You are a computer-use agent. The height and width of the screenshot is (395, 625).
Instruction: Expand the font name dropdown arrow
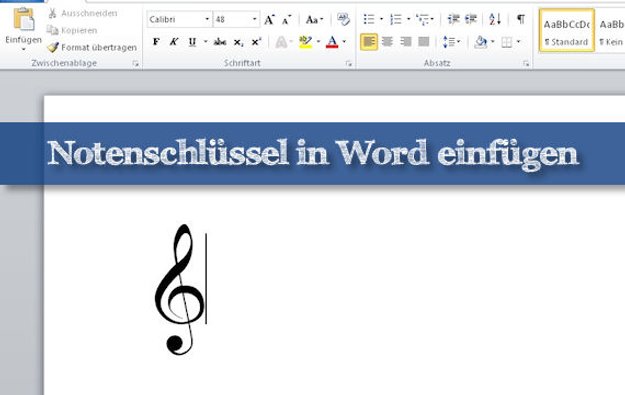pyautogui.click(x=207, y=19)
